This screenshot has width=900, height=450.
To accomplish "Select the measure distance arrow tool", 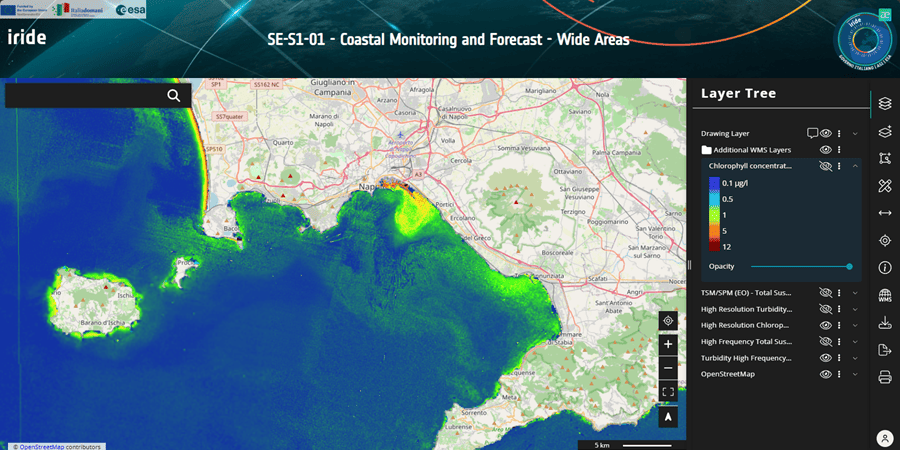I will [x=885, y=213].
